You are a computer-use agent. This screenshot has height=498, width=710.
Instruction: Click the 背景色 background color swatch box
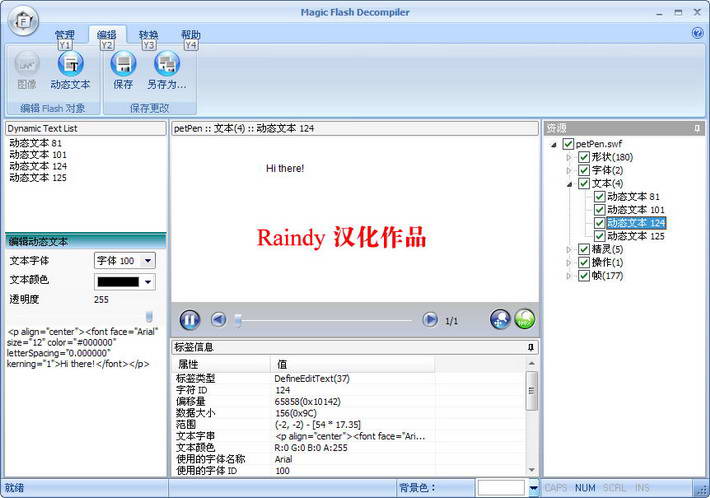502,488
